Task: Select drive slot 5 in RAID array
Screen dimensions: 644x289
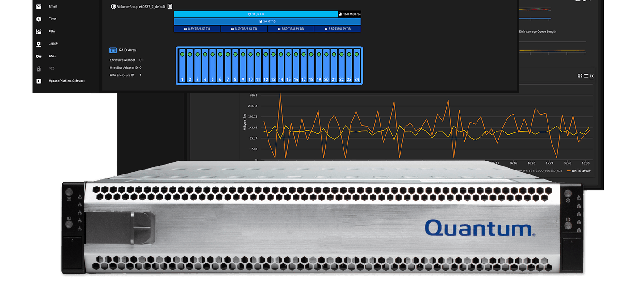Action: (213, 66)
